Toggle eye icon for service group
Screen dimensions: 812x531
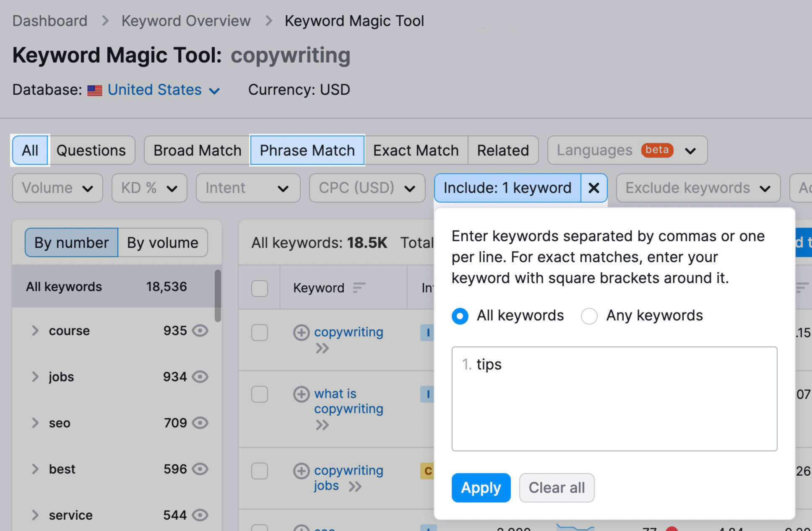click(x=200, y=515)
